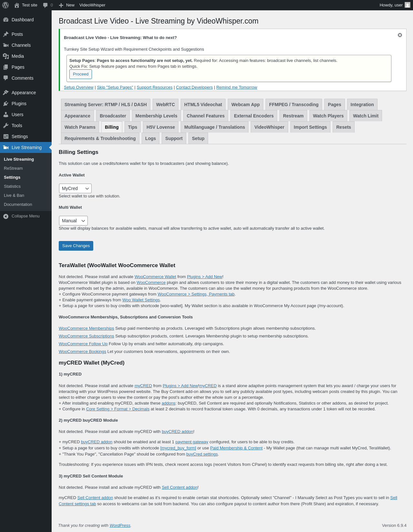Open the comments bubble icon in admin bar
Screen dimensions: 413x532
45,5
